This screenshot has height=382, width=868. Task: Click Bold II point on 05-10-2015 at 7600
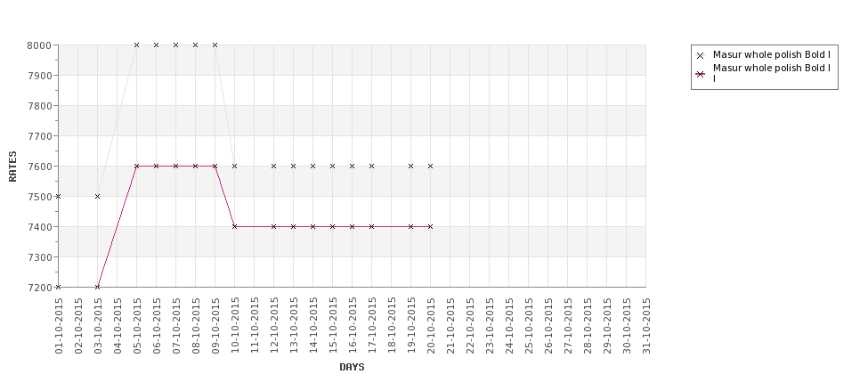pyautogui.click(x=137, y=167)
